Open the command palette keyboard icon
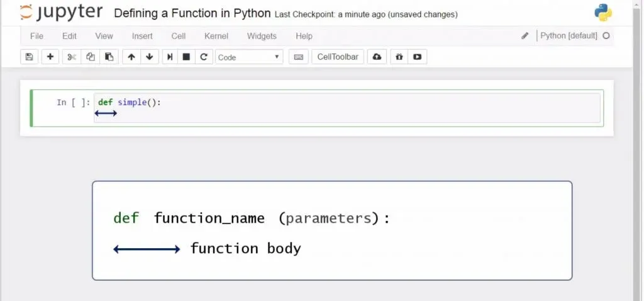The width and height of the screenshot is (644, 301). click(x=298, y=57)
